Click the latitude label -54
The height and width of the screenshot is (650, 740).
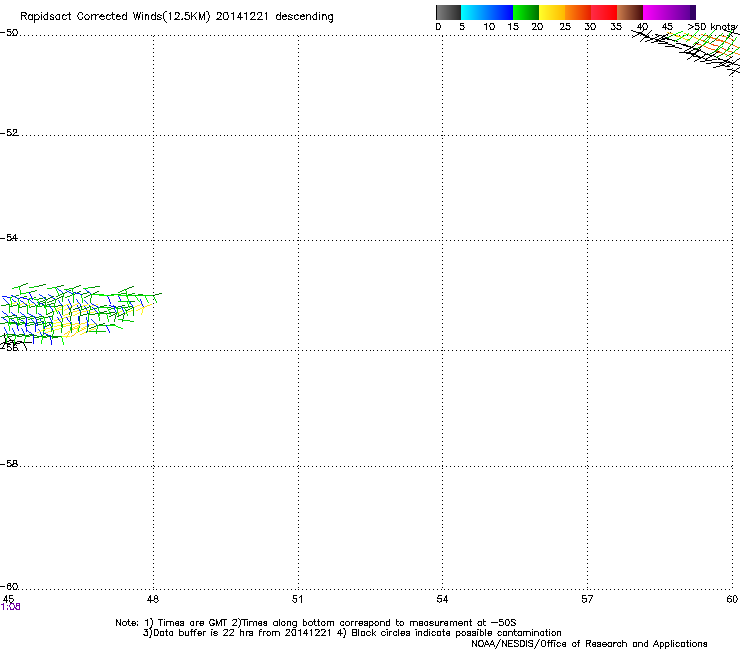pyautogui.click(x=9, y=237)
